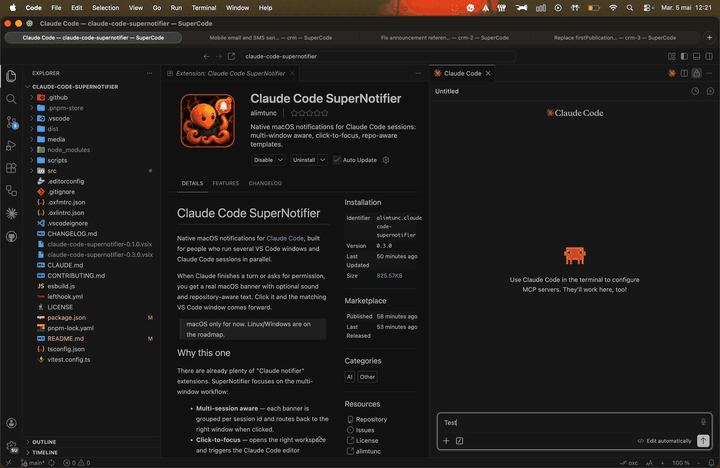Open the Accounts icon in activity bar
The image size is (720, 468).
(x=11, y=423)
